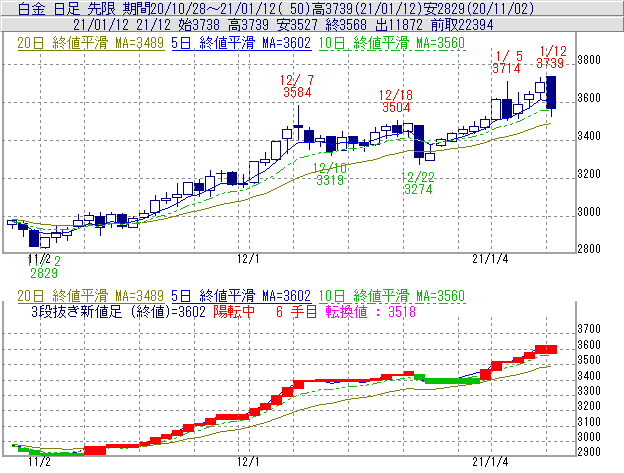
Task: Click the 2900 value on lower axis
Action: [593, 453]
